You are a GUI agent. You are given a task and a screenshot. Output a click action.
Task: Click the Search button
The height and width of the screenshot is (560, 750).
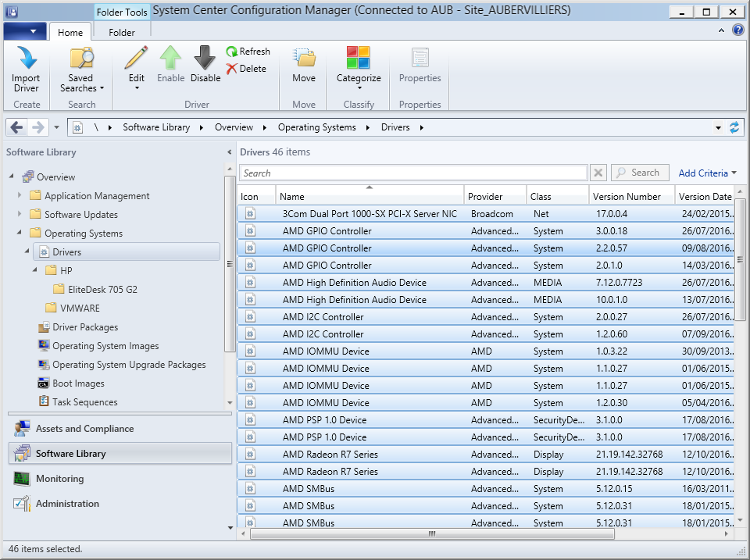(640, 173)
